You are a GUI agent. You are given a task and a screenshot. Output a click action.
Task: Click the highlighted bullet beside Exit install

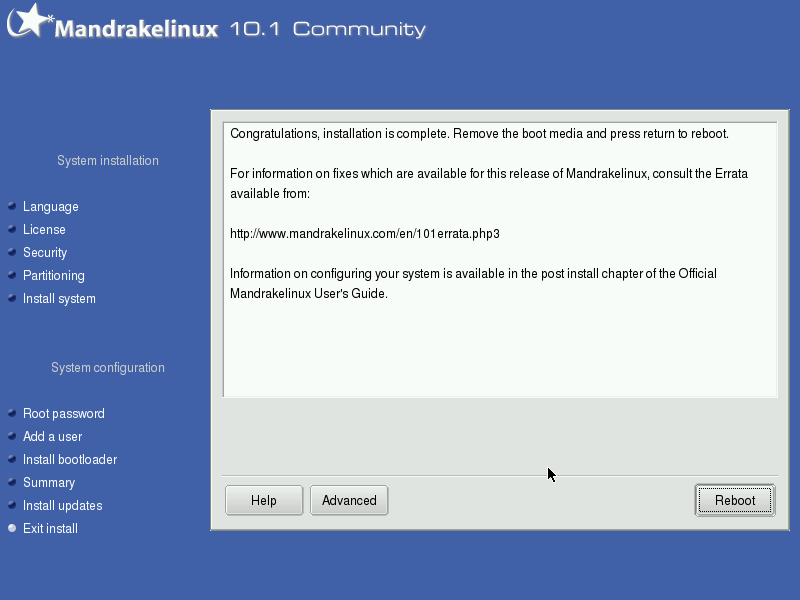tap(12, 528)
